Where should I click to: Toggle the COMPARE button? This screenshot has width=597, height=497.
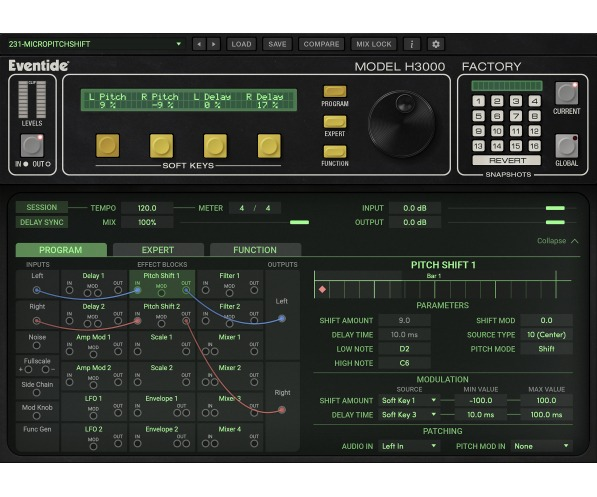(x=321, y=44)
